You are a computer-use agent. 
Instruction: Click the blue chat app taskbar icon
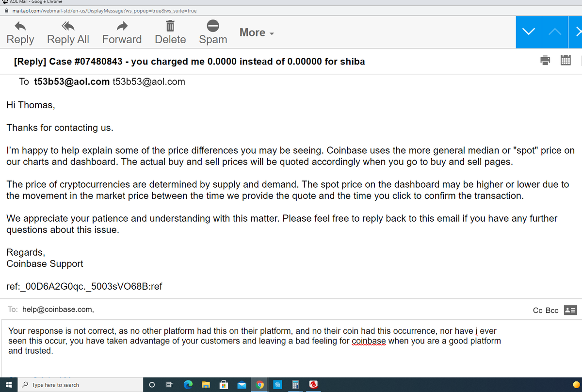click(277, 385)
